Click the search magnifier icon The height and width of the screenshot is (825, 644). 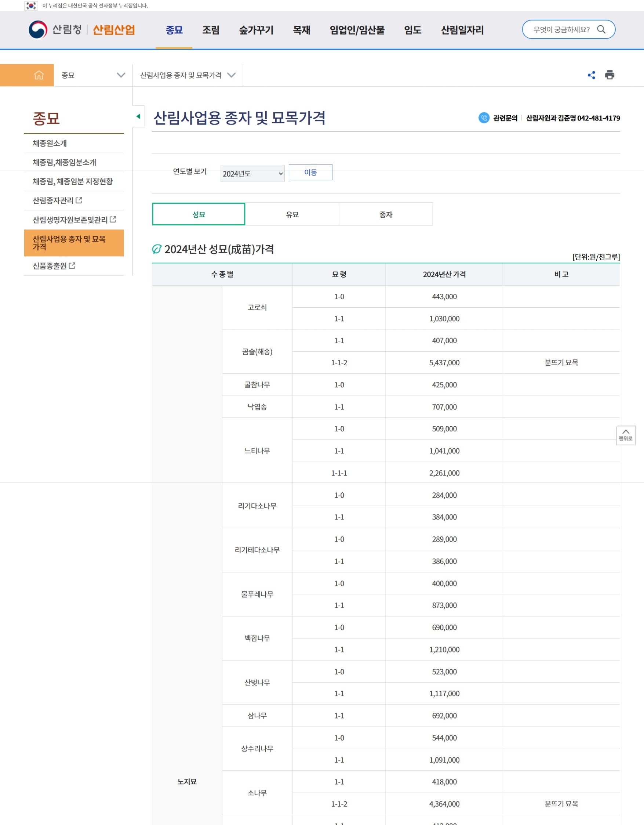(x=602, y=29)
